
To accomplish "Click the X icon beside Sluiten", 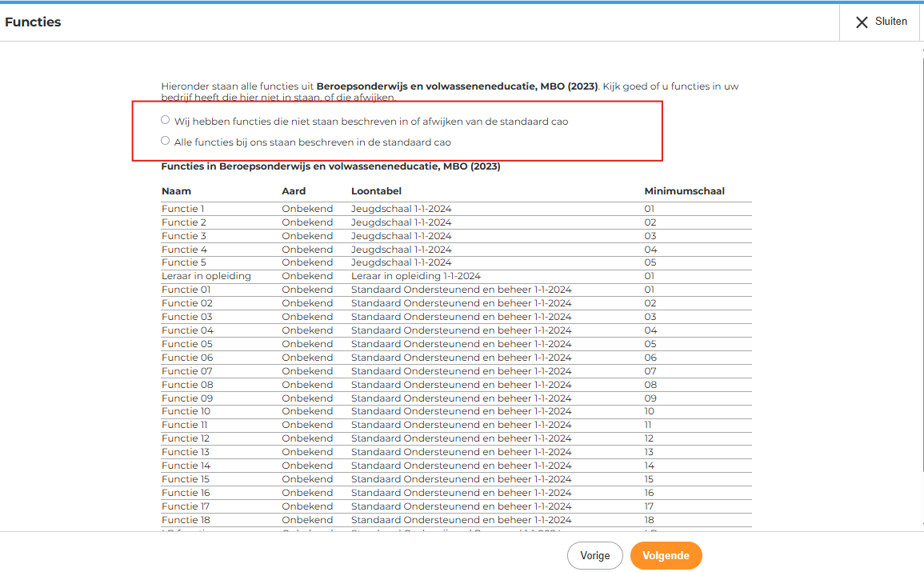I will point(862,22).
